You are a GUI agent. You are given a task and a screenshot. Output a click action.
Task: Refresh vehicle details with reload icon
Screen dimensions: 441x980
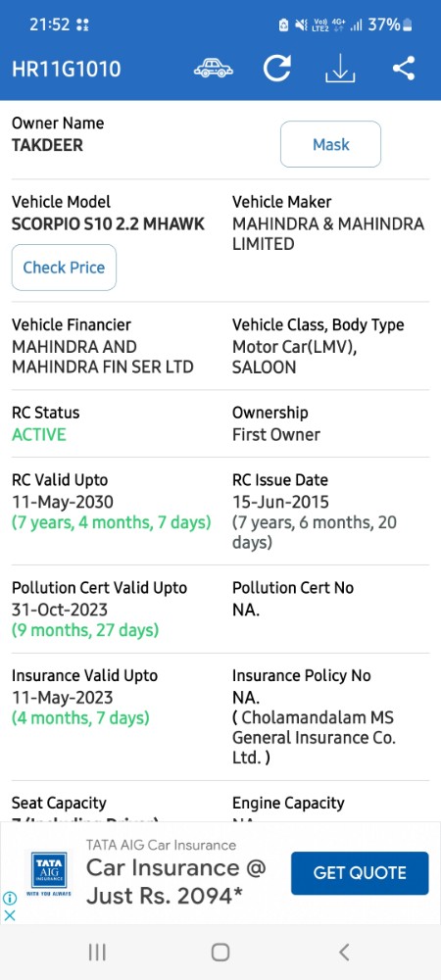coord(276,69)
